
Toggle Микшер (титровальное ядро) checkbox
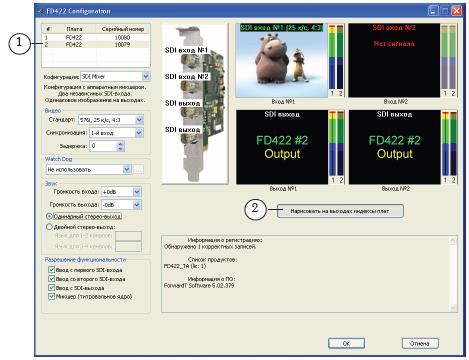tap(51, 296)
